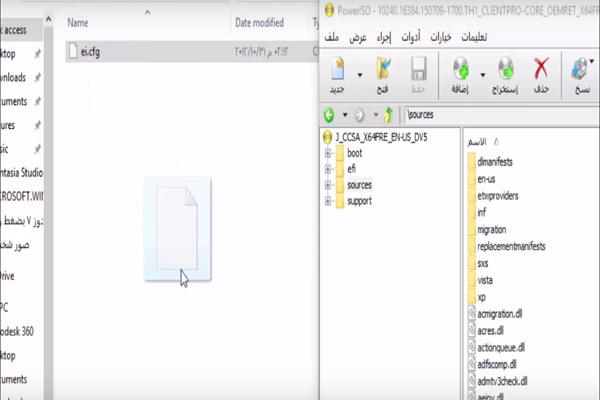Viewport: 600px width, 400px height.
Task: Click the PowerISO title bar disc icon
Action: [x=329, y=10]
